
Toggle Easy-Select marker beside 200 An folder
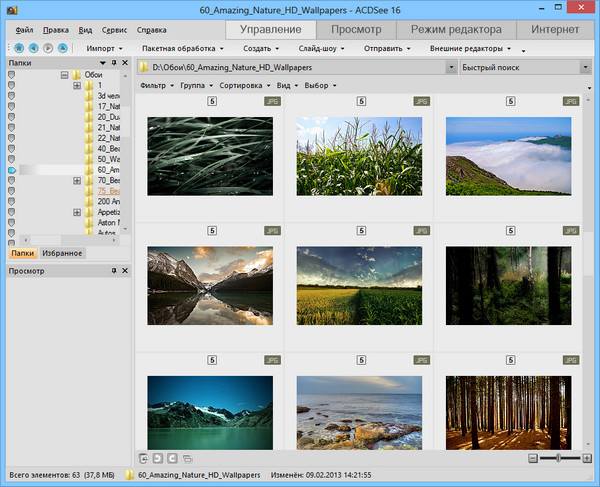12,201
